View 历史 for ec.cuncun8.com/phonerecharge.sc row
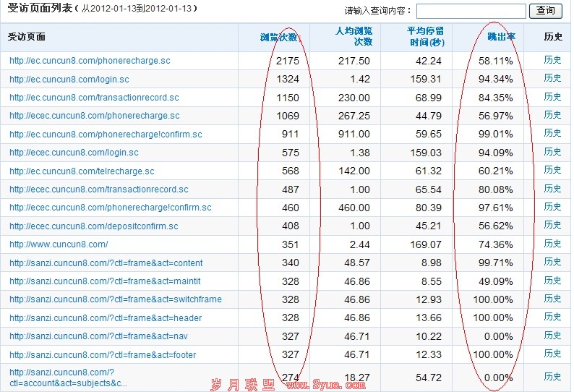 552,61
